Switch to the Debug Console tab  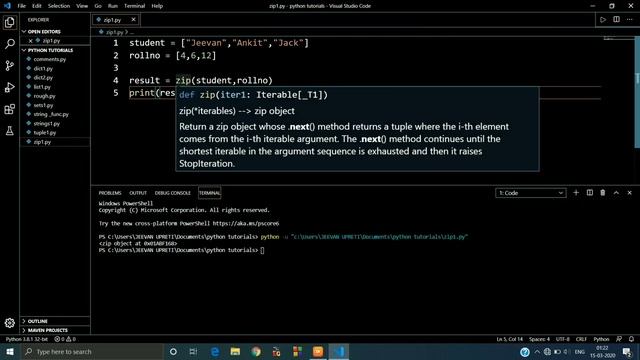(173, 193)
